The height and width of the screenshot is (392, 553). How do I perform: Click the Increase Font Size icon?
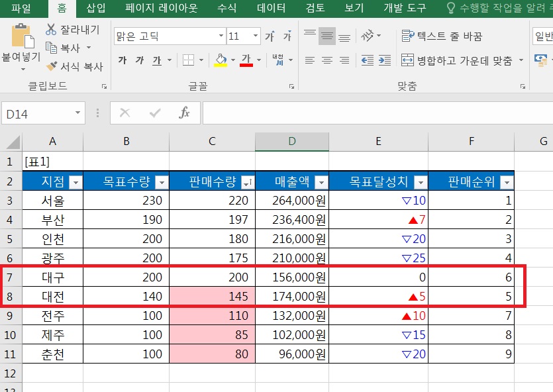point(270,36)
